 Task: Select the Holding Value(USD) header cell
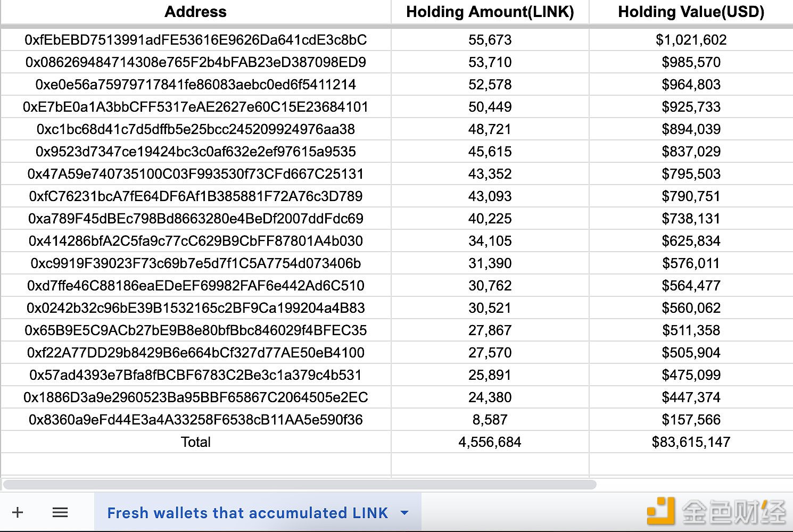point(691,12)
